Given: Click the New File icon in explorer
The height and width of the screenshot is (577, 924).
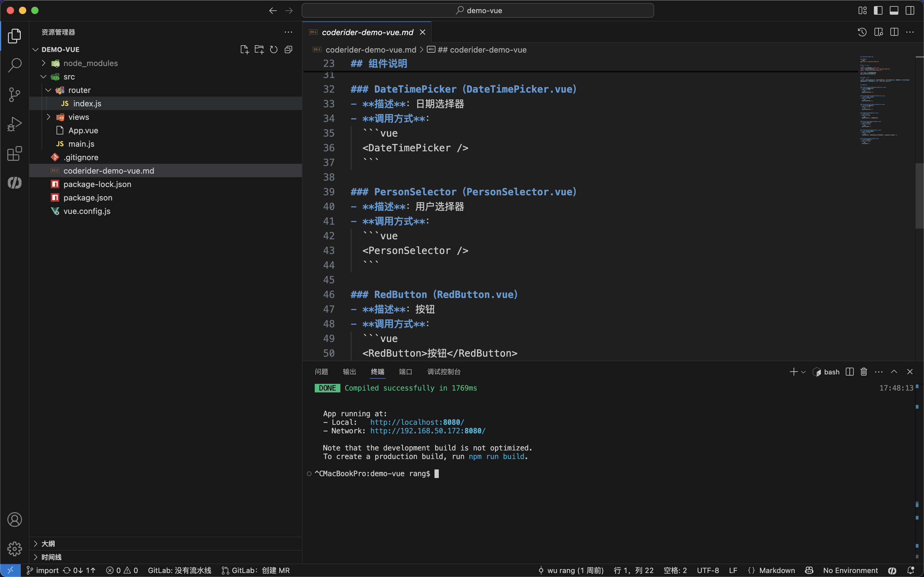Looking at the screenshot, I should [244, 50].
